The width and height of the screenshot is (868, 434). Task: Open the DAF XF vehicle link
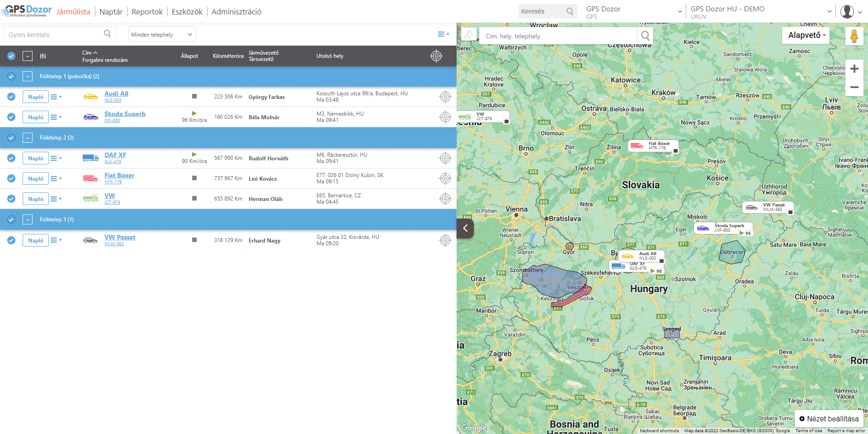pos(115,155)
